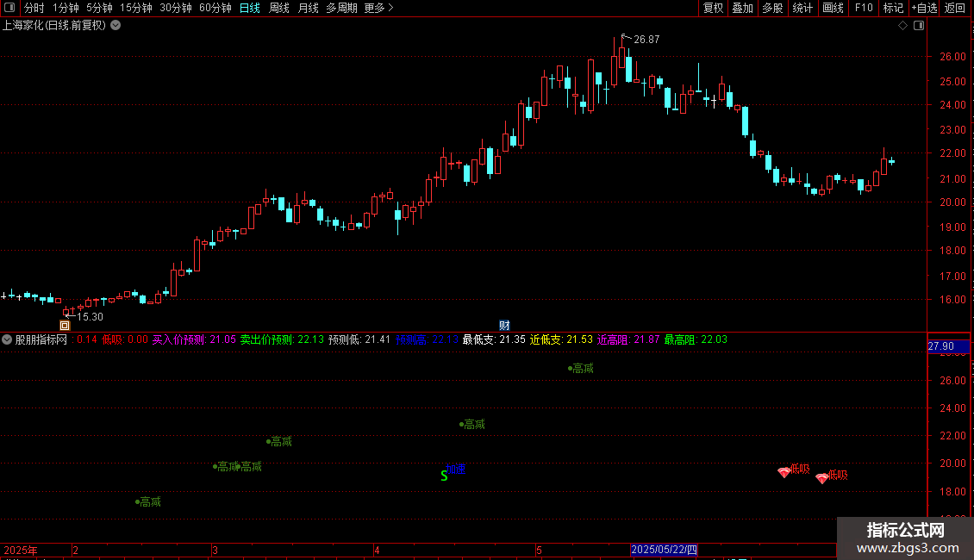Switch to 月线 monthly chart

(308, 8)
